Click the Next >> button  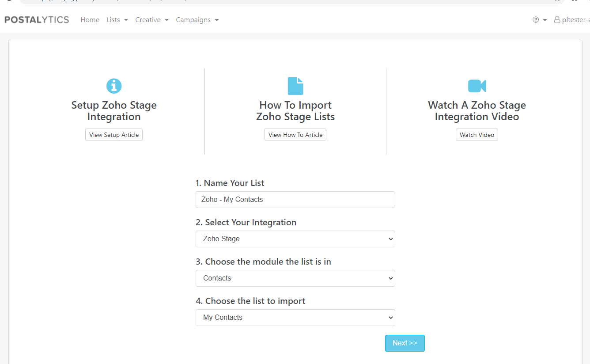tap(405, 343)
